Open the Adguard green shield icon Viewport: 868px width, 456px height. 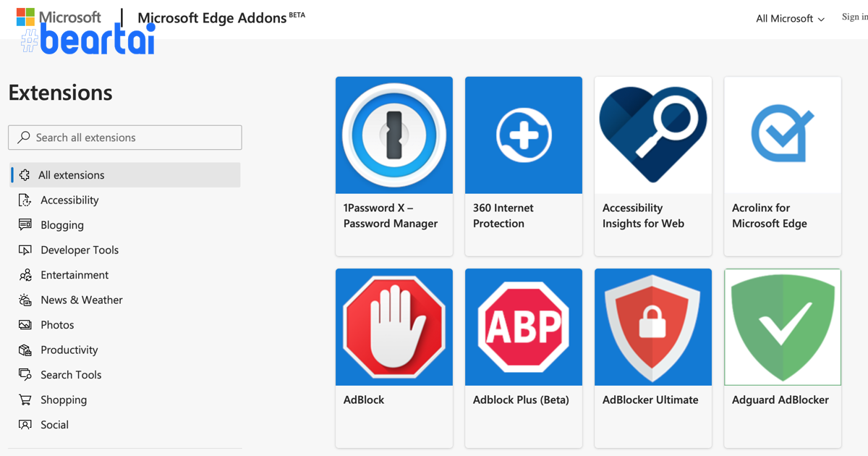[x=783, y=327]
